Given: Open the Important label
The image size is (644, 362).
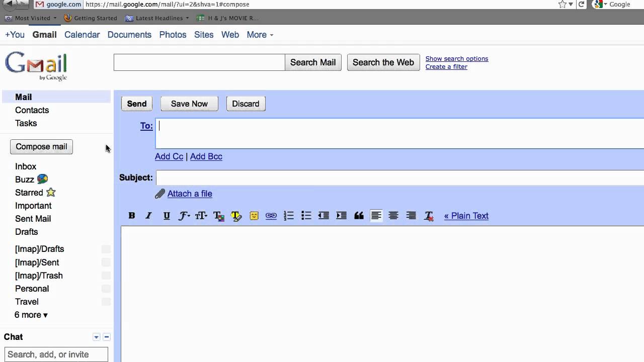Looking at the screenshot, I should (33, 206).
